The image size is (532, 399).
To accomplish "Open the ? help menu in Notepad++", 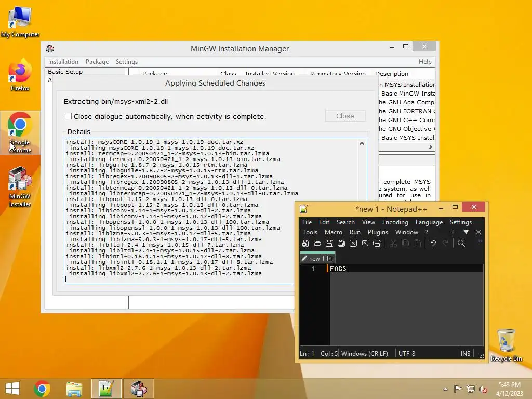I will click(427, 232).
